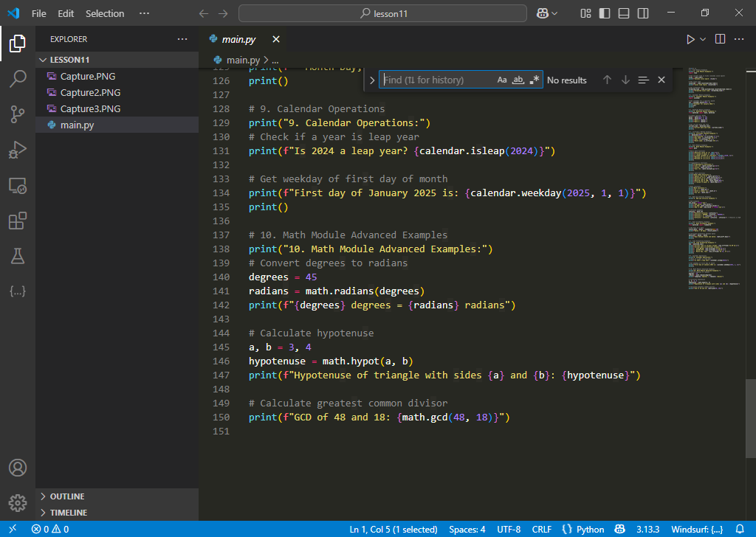756x537 pixels.
Task: Open errors and warnings status item
Action: click(x=50, y=529)
